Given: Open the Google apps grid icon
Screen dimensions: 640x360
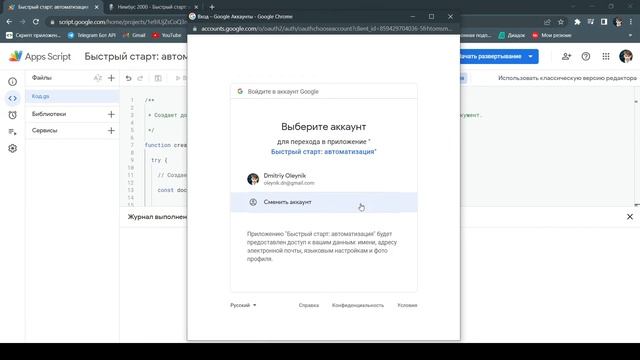Looking at the screenshot, I should pyautogui.click(x=606, y=56).
